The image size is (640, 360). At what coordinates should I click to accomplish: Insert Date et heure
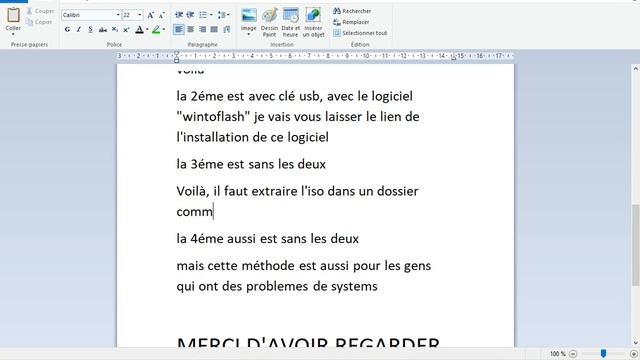[x=291, y=22]
